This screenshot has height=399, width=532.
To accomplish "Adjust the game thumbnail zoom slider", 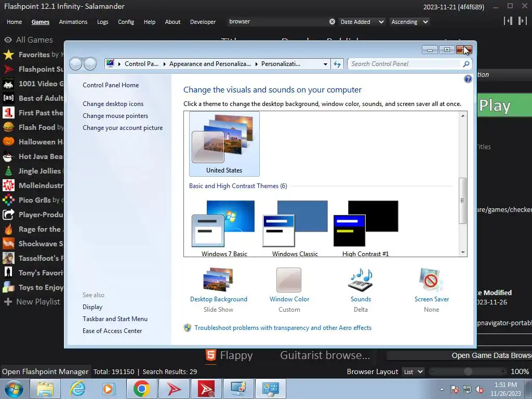I will tap(468, 372).
